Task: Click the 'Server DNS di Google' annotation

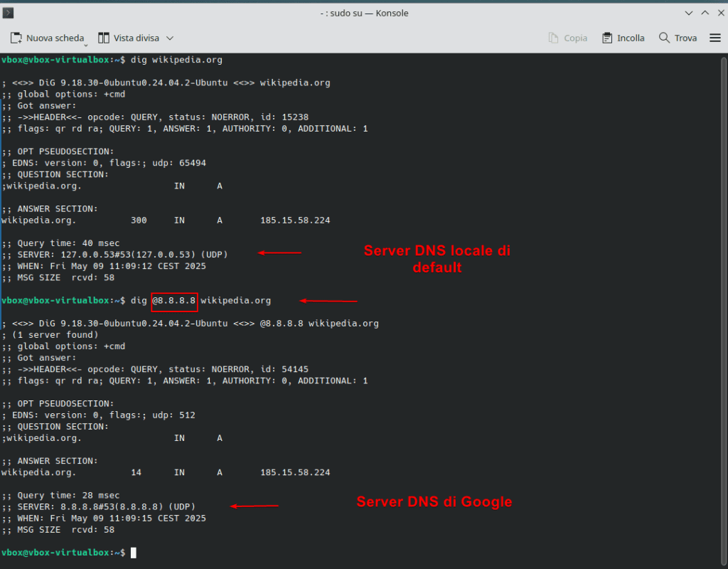Action: coord(434,501)
